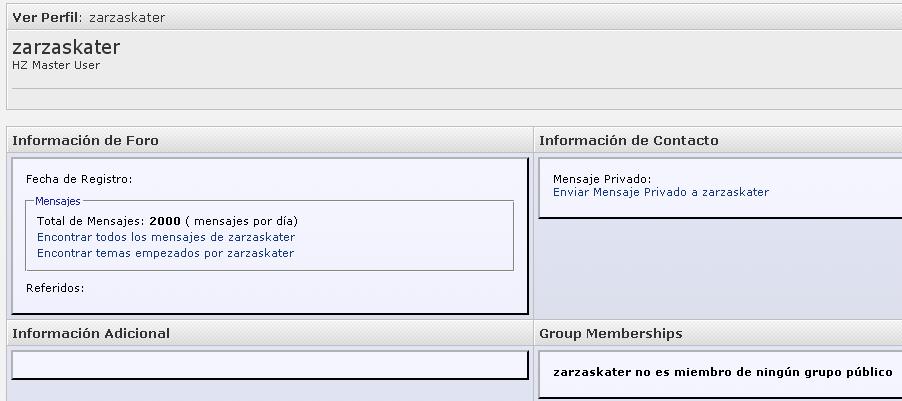Image resolution: width=902 pixels, height=401 pixels.
Task: Click the 'Referidos:' label
Action: click(55, 288)
